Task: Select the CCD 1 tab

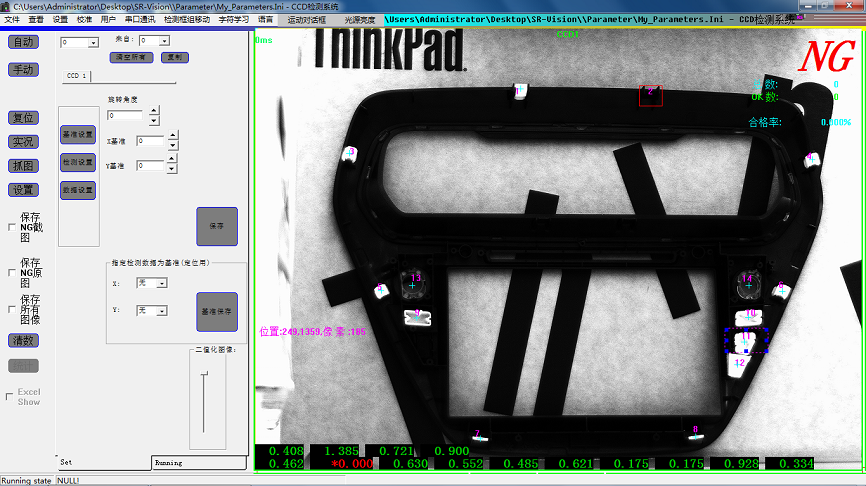Action: tap(77, 76)
